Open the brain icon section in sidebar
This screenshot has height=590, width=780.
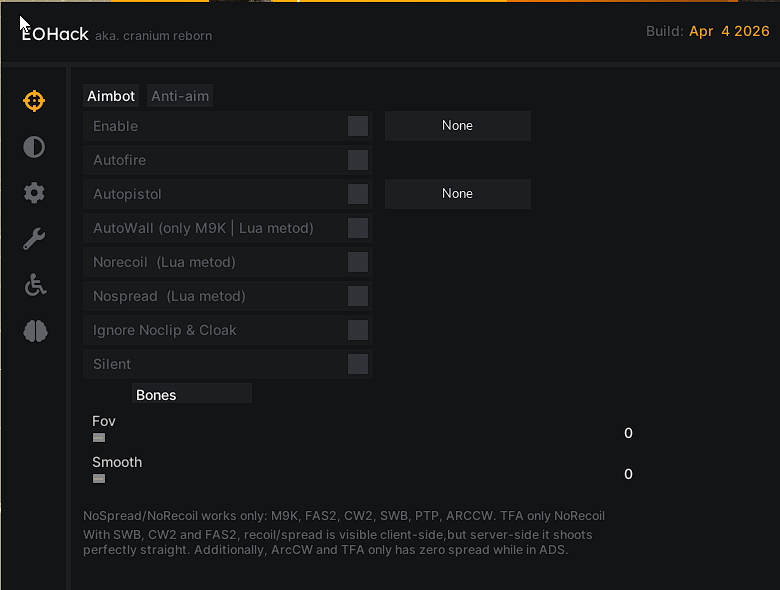coord(34,332)
